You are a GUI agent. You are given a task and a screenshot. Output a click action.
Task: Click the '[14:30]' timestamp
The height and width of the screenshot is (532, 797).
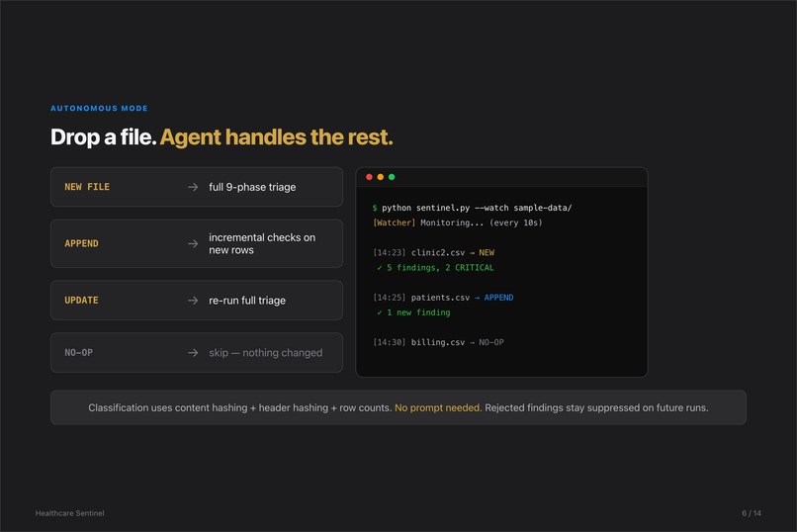(x=390, y=342)
